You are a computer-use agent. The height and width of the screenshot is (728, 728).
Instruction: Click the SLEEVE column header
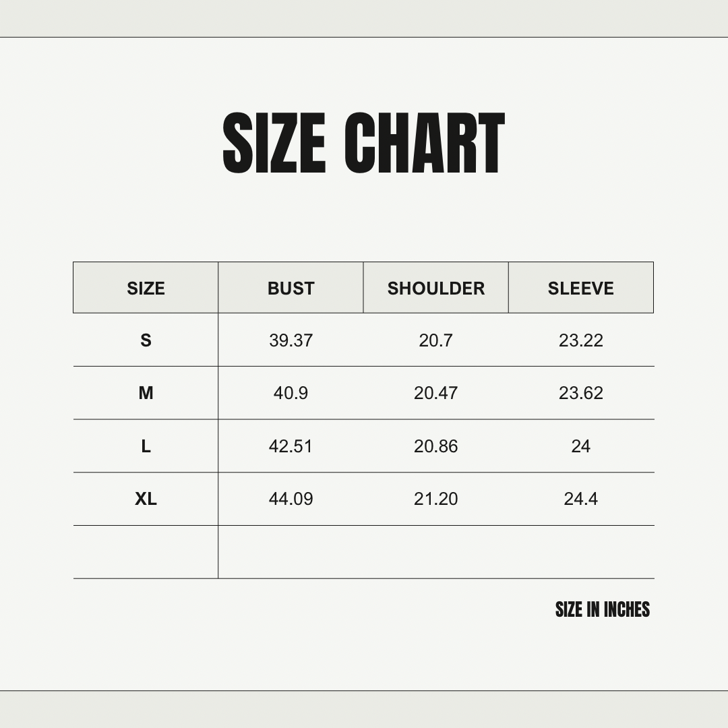580,288
